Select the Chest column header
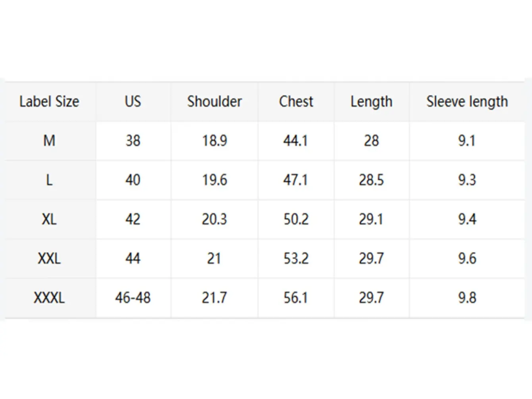Image resolution: width=532 pixels, height=399 pixels. (296, 102)
